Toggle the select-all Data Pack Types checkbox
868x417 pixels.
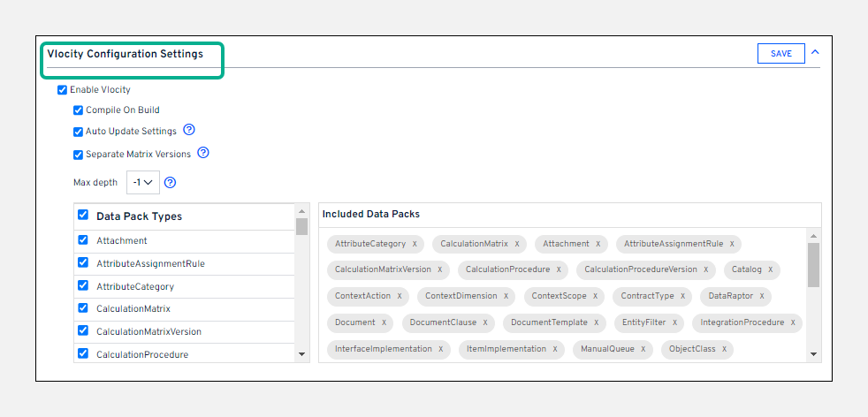pyautogui.click(x=83, y=215)
